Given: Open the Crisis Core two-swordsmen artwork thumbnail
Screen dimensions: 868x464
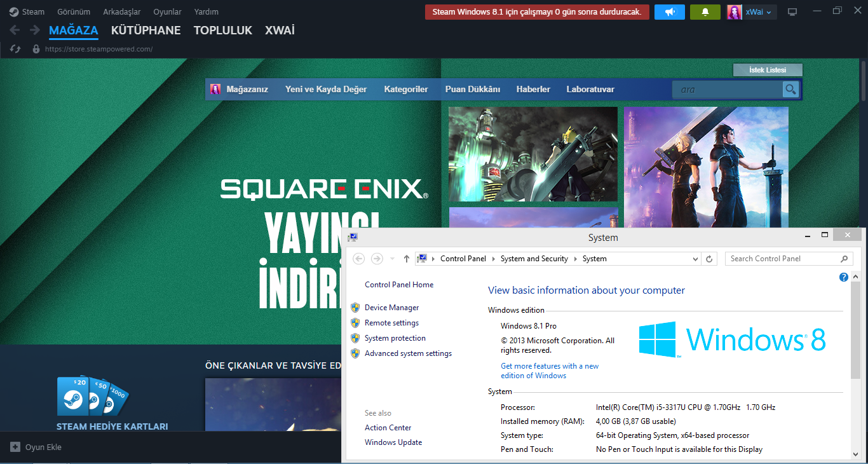Looking at the screenshot, I should point(706,167).
